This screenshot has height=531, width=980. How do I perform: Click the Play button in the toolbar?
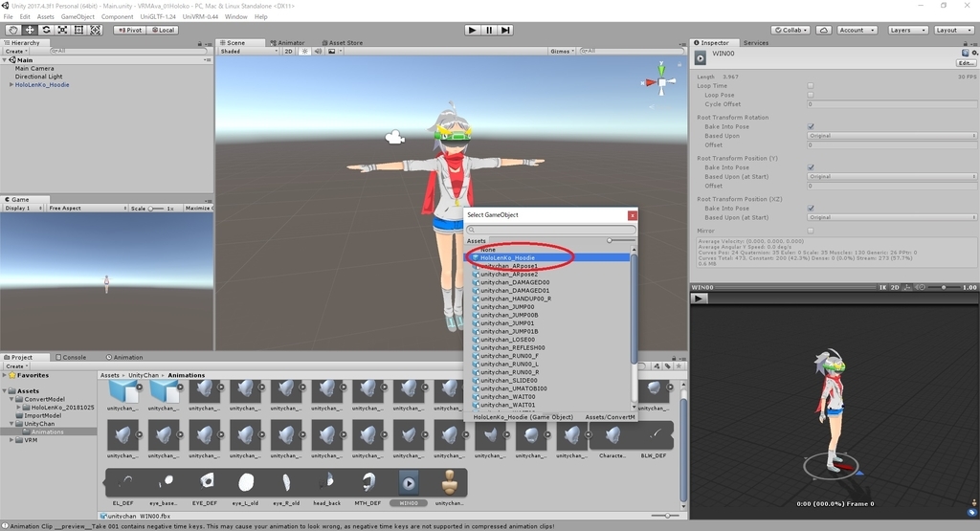coord(473,30)
